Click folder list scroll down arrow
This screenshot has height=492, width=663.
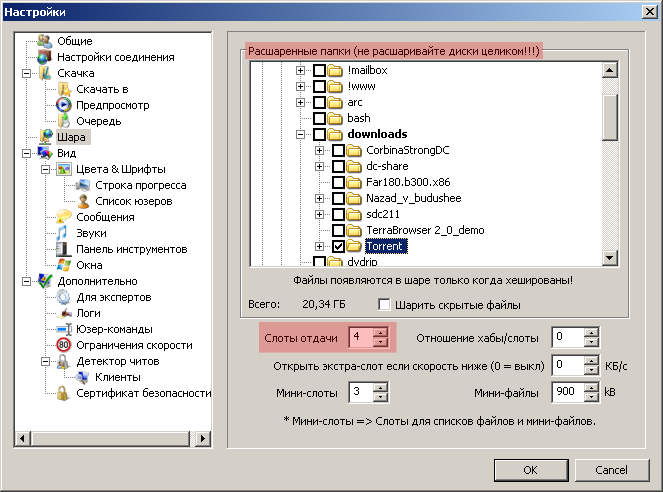pos(609,257)
